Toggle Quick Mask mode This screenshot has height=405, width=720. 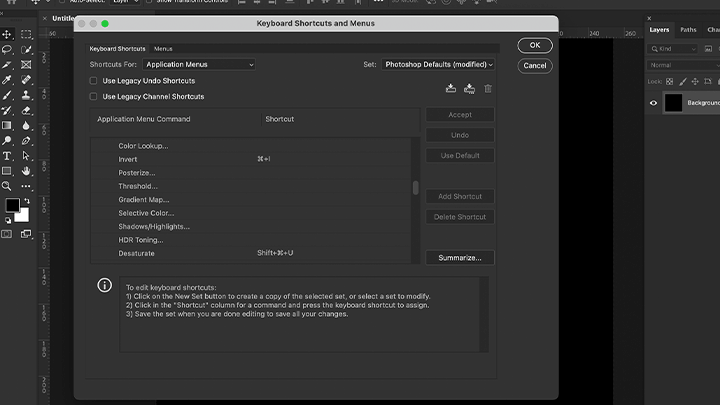6,234
